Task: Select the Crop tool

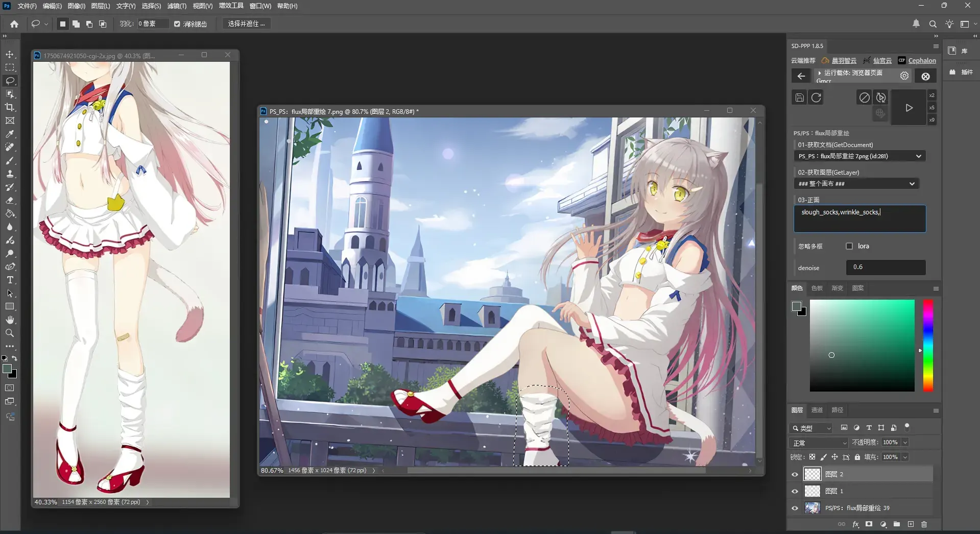Action: pos(10,107)
